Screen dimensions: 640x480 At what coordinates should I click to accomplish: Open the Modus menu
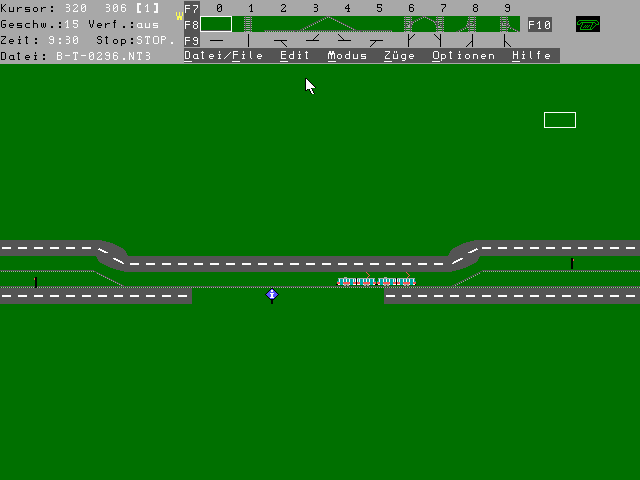pos(347,56)
